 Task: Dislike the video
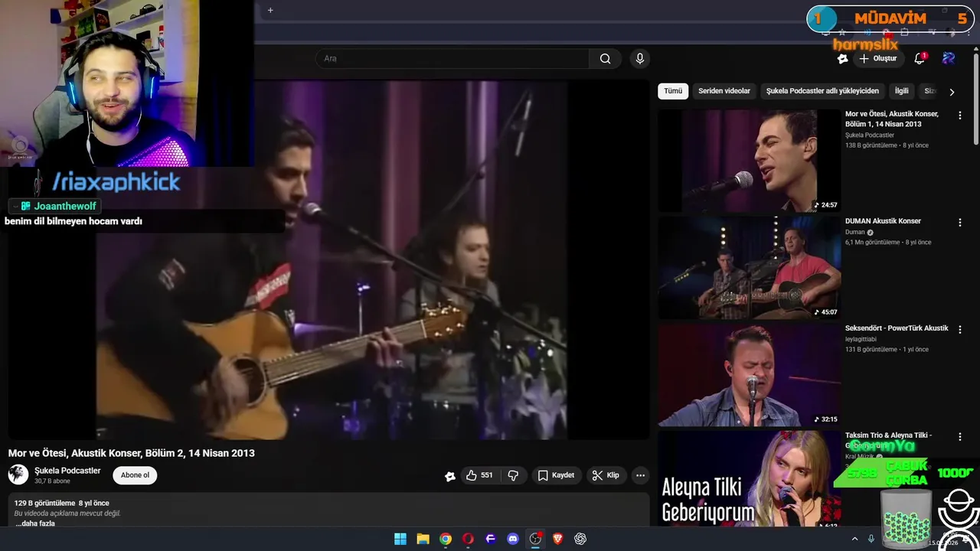click(513, 475)
